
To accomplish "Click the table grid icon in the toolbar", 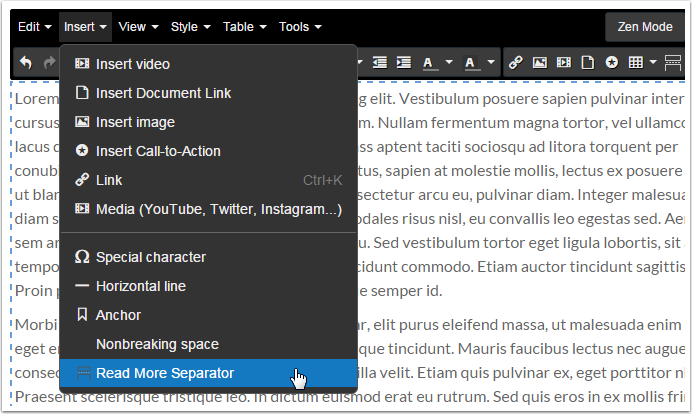I will click(x=636, y=62).
